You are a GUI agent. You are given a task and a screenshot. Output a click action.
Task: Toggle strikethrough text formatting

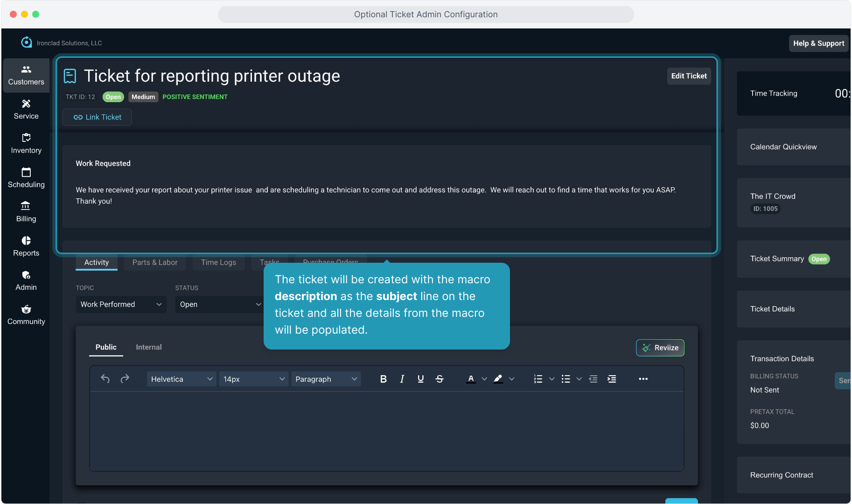tap(439, 379)
